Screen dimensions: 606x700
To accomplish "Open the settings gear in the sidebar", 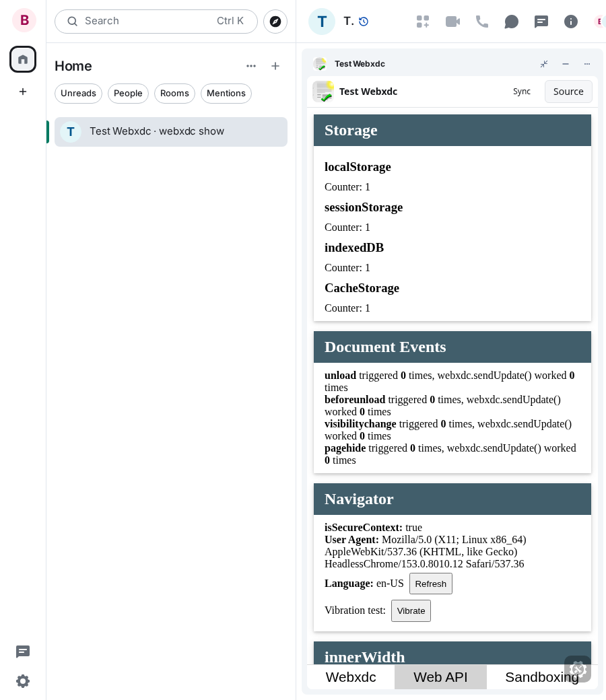I will click(23, 681).
